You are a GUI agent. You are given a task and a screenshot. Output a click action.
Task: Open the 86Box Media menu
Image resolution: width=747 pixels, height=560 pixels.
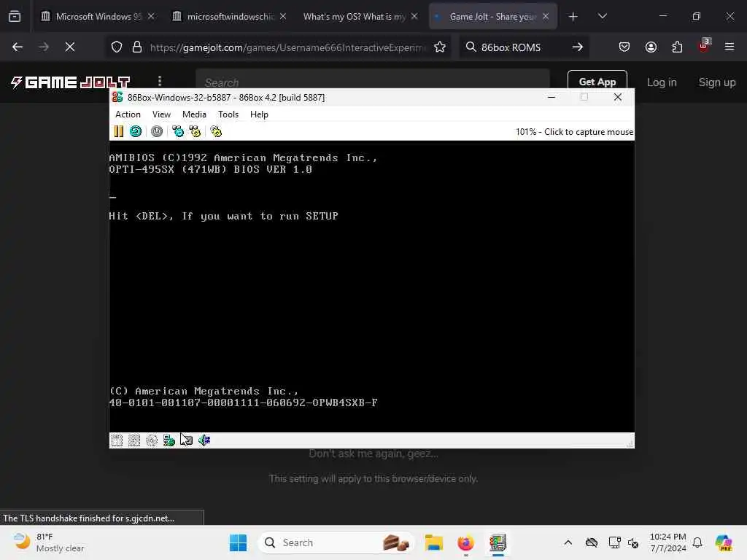tap(194, 114)
